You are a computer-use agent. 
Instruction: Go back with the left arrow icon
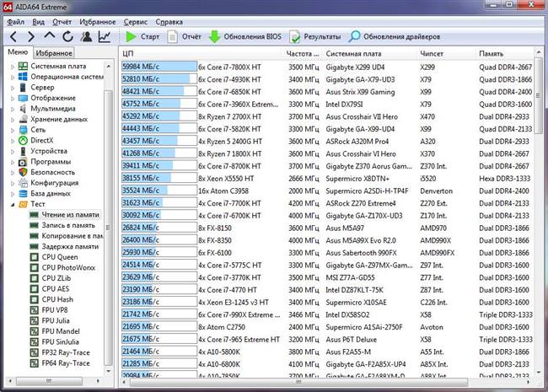pos(13,36)
